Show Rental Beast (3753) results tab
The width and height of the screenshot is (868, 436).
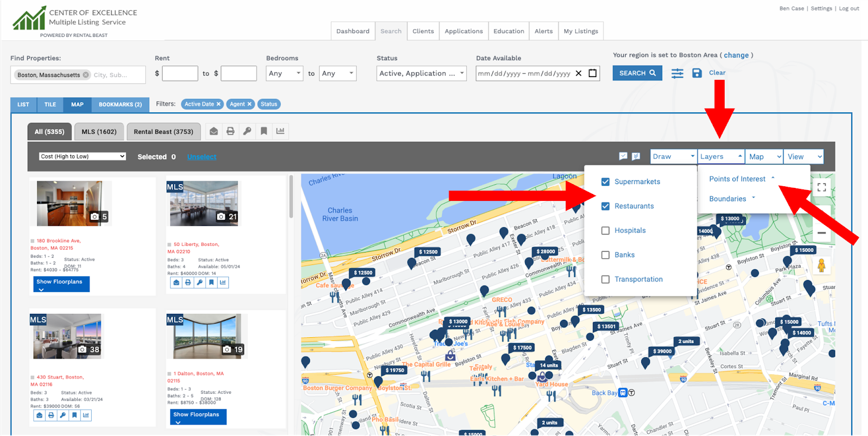pos(163,132)
